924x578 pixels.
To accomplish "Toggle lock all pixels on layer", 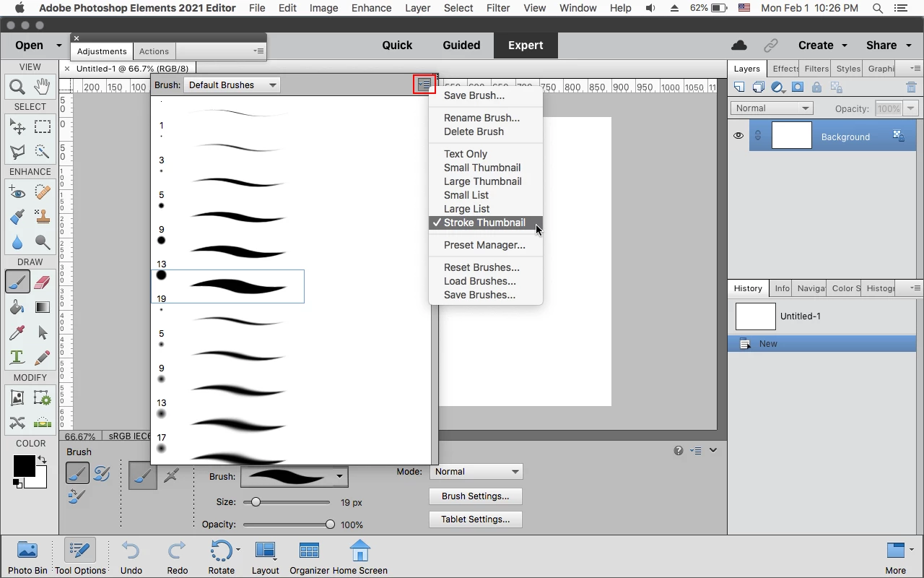I will (x=816, y=87).
